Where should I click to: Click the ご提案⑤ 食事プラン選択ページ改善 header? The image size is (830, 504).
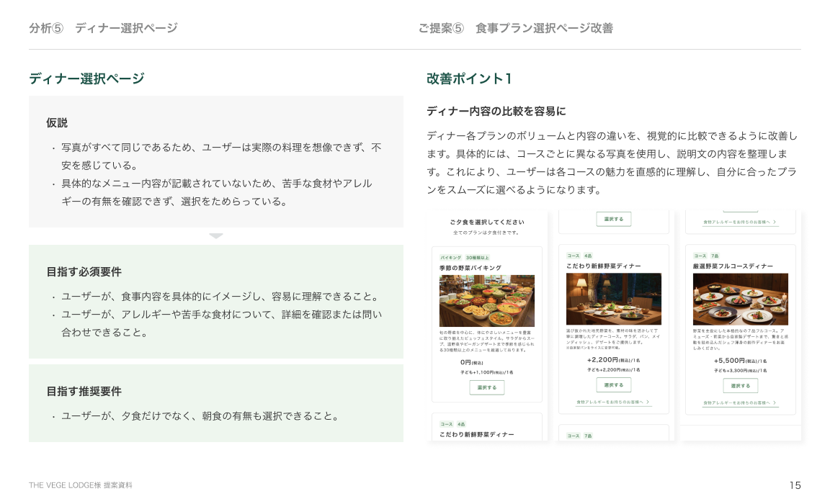click(515, 28)
